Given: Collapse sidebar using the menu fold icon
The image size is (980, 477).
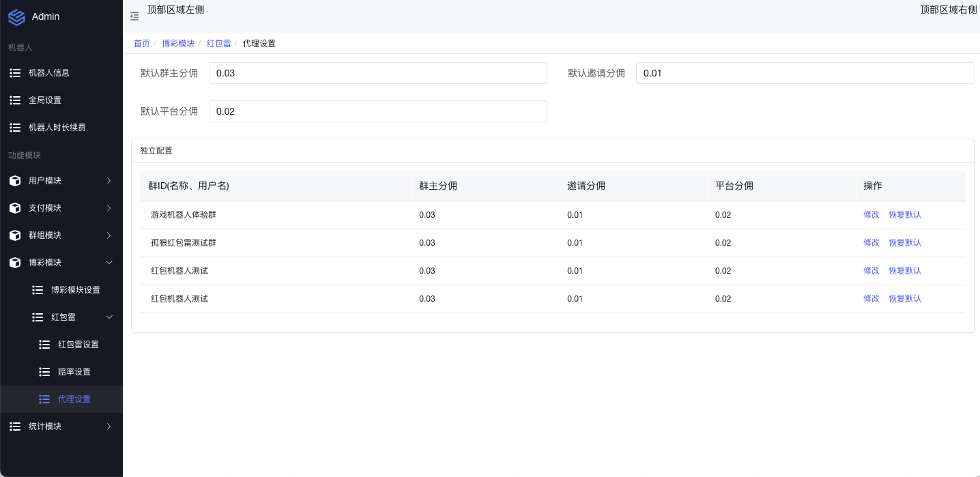Looking at the screenshot, I should click(x=134, y=16).
